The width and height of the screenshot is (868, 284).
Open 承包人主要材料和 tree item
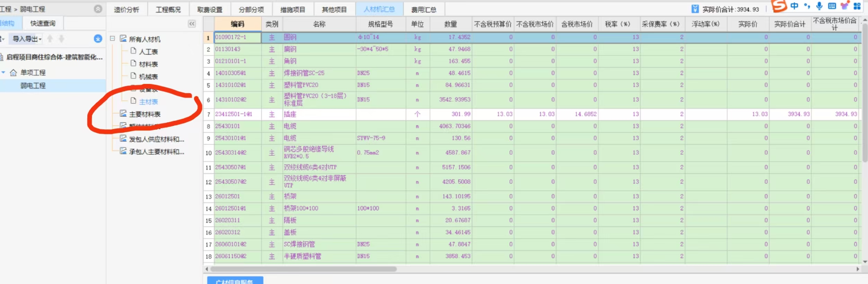pyautogui.click(x=157, y=152)
